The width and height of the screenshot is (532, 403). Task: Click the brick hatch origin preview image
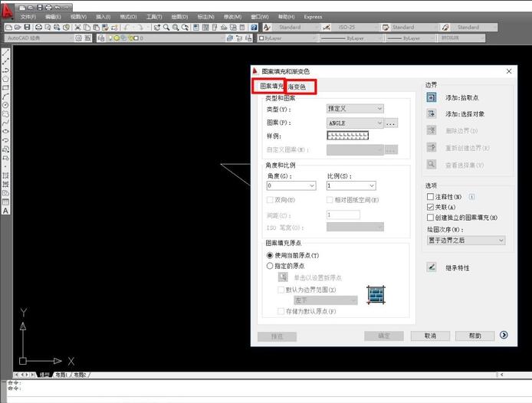pos(376,293)
